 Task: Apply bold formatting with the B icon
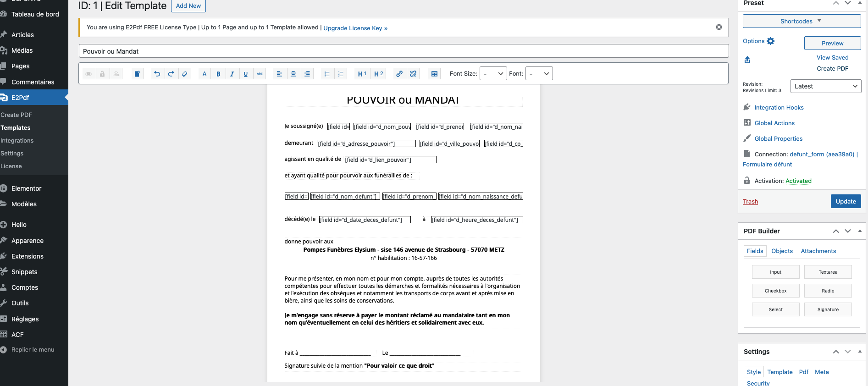218,74
